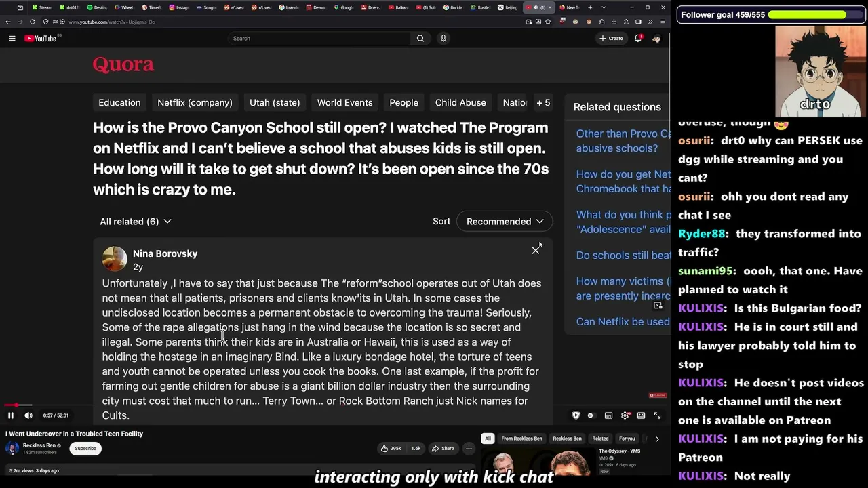
Task: Select the For you chip filter
Action: [627, 439]
